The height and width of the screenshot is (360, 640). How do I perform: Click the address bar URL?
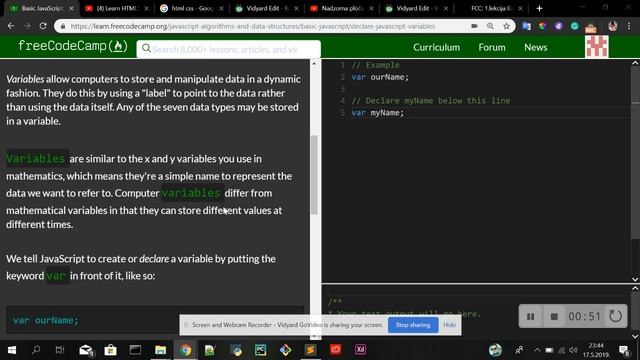coord(253,26)
